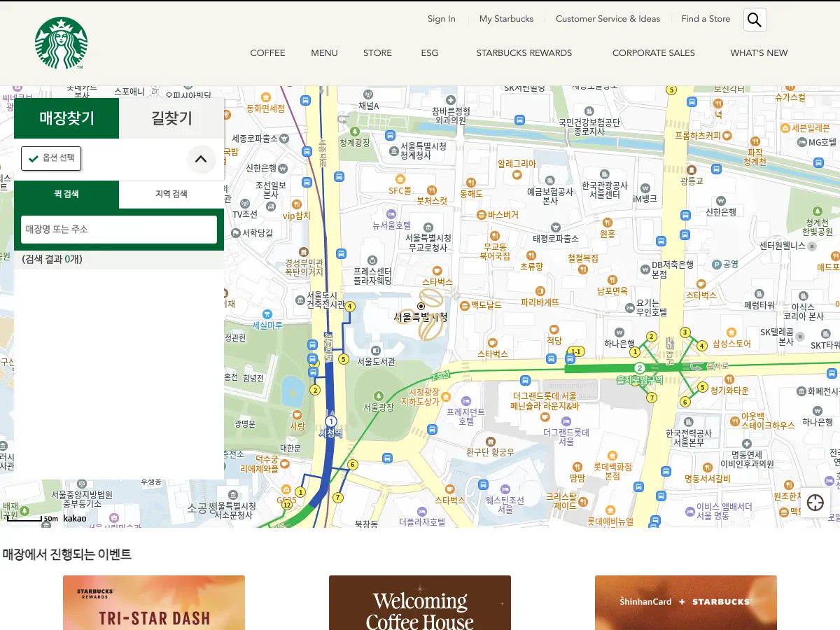
Task: Open the CORPORATE SALES menu
Action: tap(654, 53)
